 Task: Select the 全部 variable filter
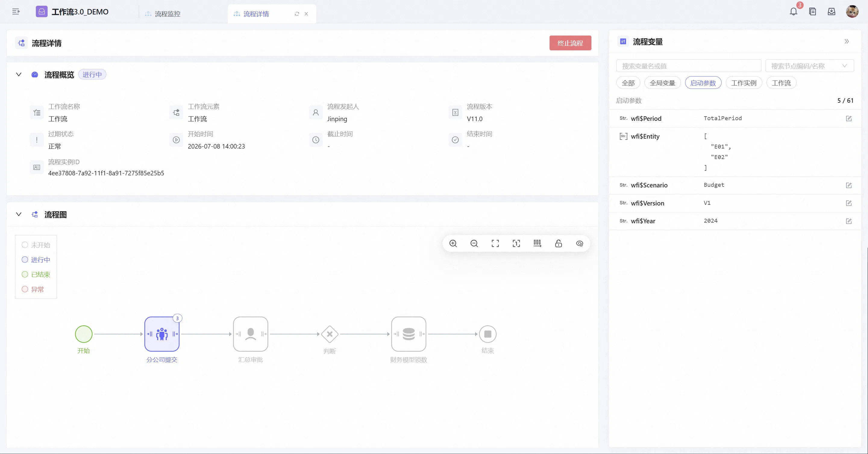click(x=628, y=83)
